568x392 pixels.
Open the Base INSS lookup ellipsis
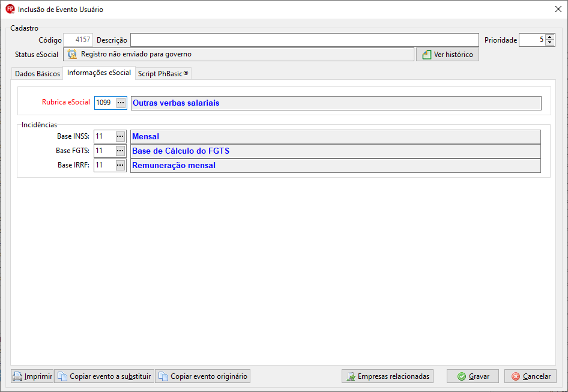pyautogui.click(x=120, y=137)
